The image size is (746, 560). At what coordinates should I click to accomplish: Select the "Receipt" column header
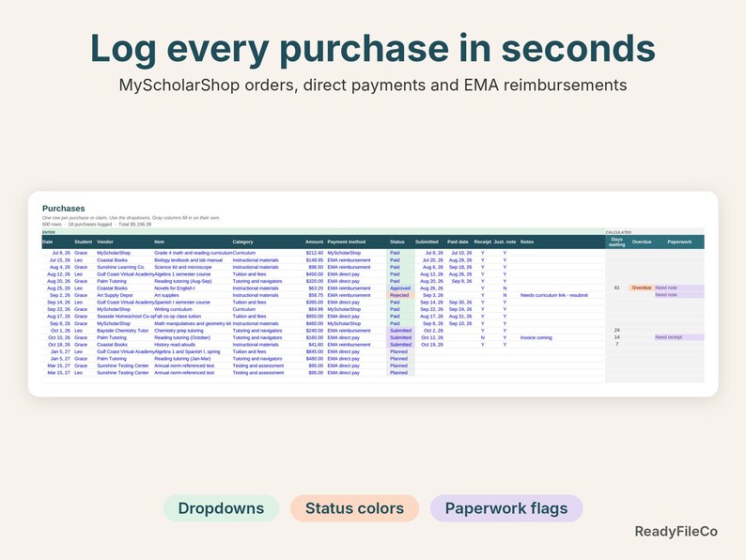pyautogui.click(x=482, y=241)
